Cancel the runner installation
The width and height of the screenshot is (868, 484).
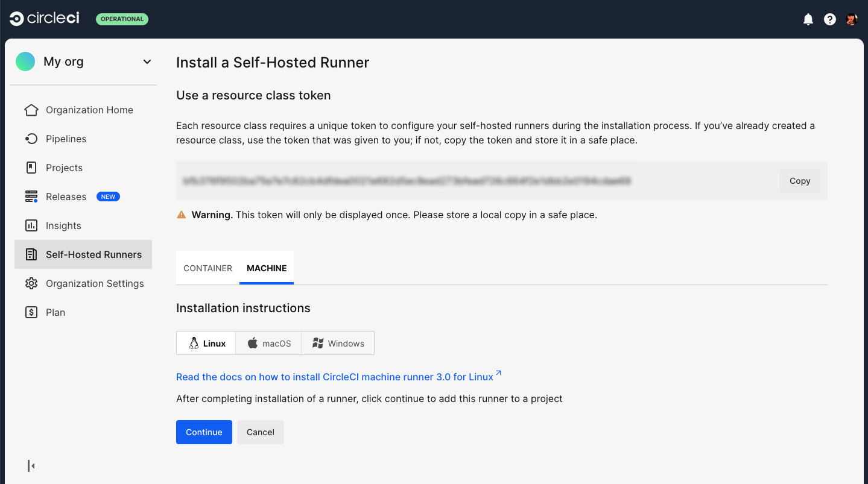click(x=261, y=432)
